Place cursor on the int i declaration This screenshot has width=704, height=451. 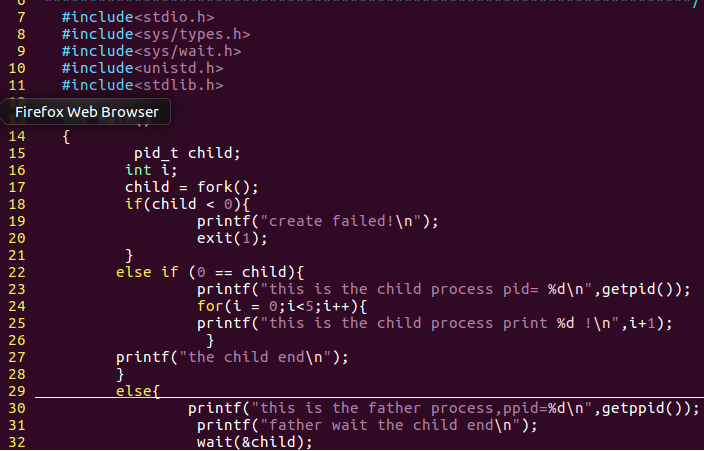click(x=150, y=170)
